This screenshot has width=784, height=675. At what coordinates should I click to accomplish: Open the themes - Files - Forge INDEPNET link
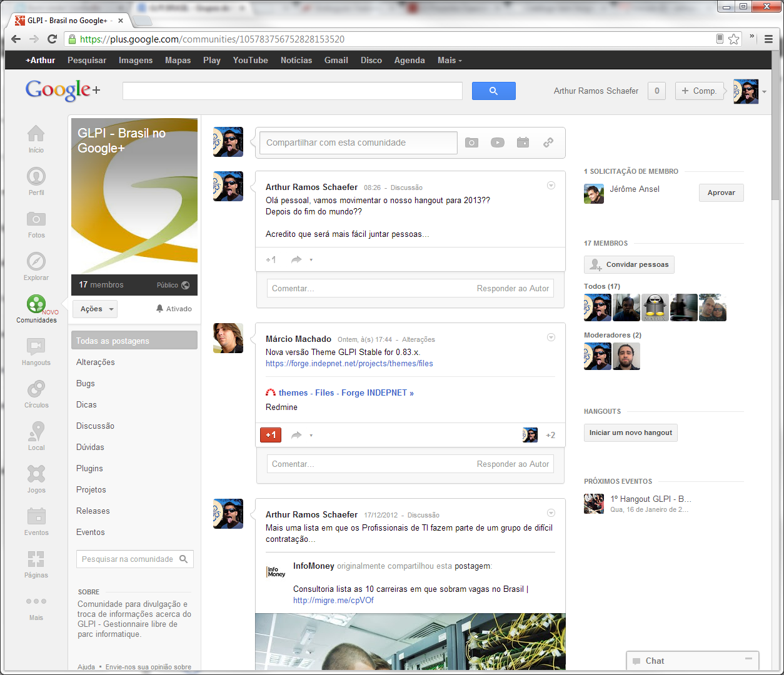coord(346,392)
